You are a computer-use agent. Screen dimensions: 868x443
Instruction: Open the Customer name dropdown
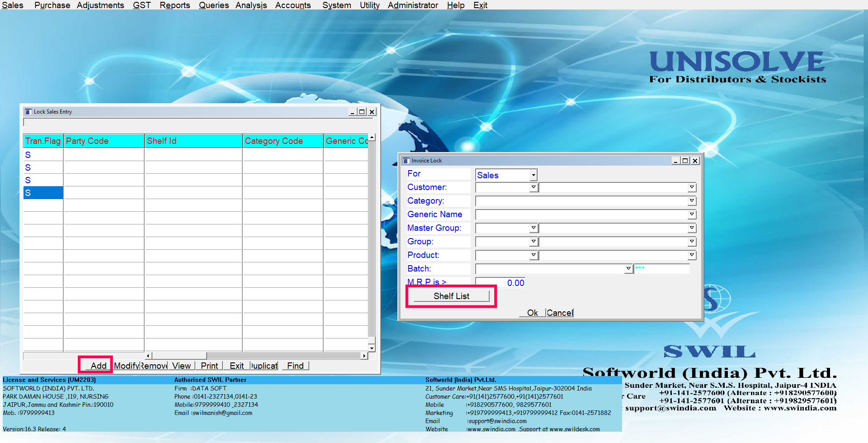(692, 187)
